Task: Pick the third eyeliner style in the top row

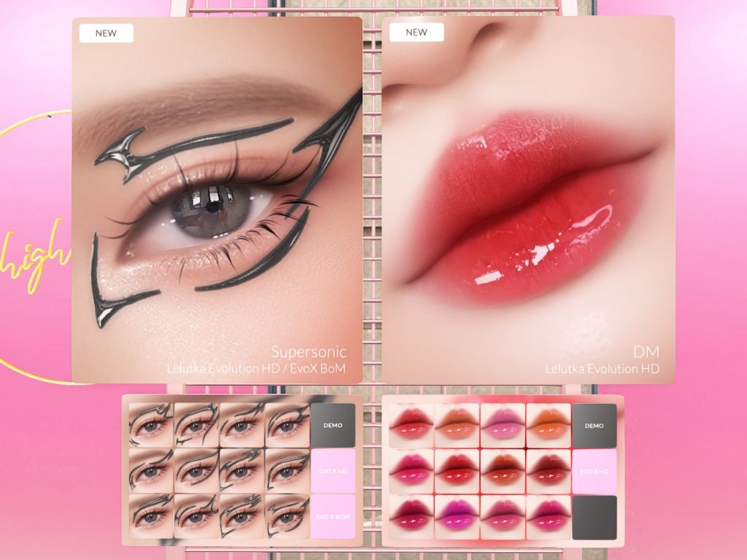Action: pyautogui.click(x=241, y=425)
